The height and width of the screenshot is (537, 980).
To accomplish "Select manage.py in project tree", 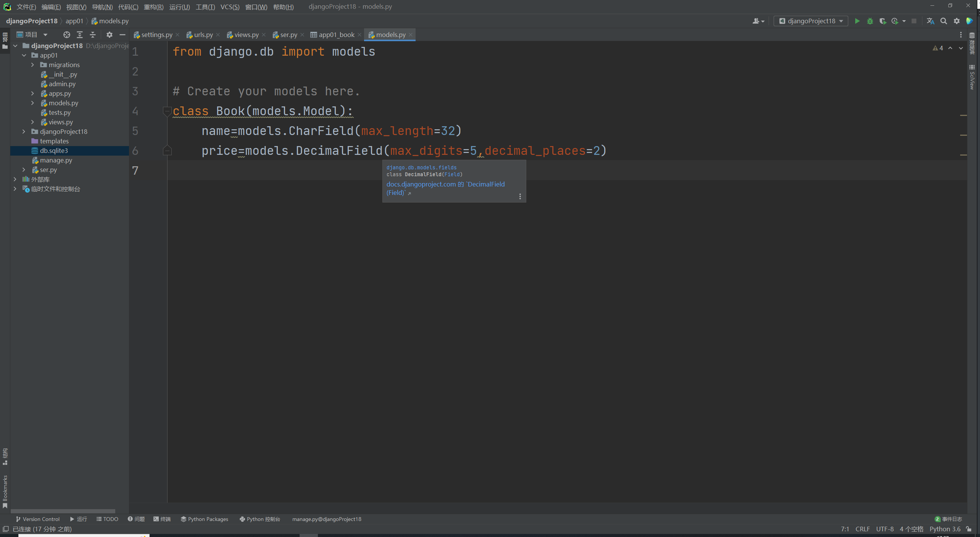I will click(x=56, y=160).
